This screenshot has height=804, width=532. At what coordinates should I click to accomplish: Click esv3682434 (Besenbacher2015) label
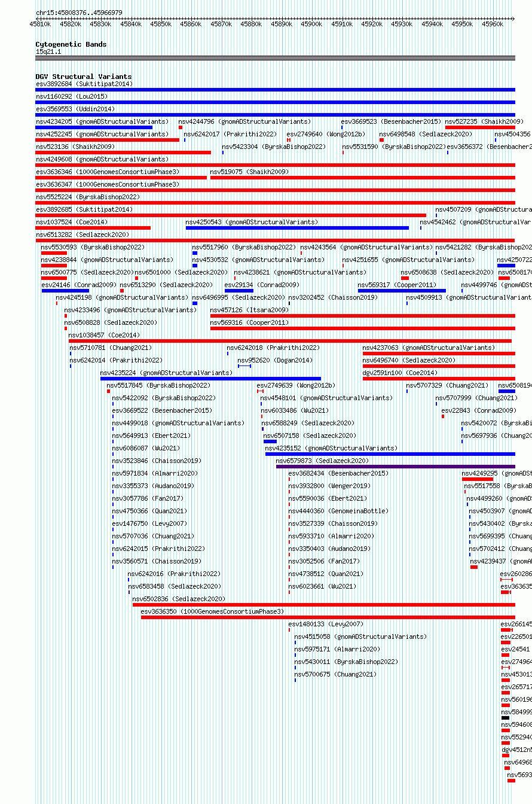tap(339, 473)
